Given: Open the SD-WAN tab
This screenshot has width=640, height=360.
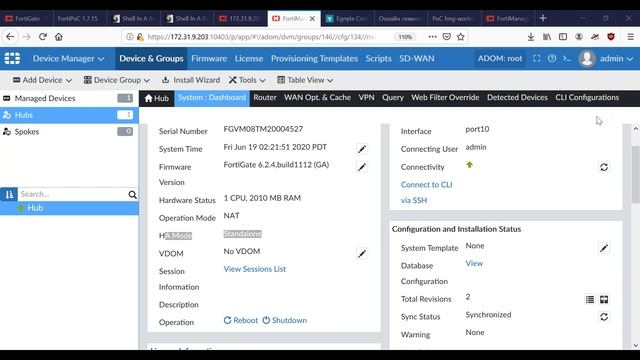Looking at the screenshot, I should [x=417, y=58].
